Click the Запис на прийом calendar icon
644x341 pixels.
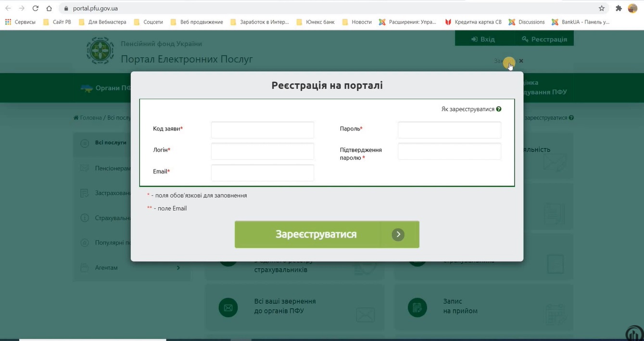417,307
